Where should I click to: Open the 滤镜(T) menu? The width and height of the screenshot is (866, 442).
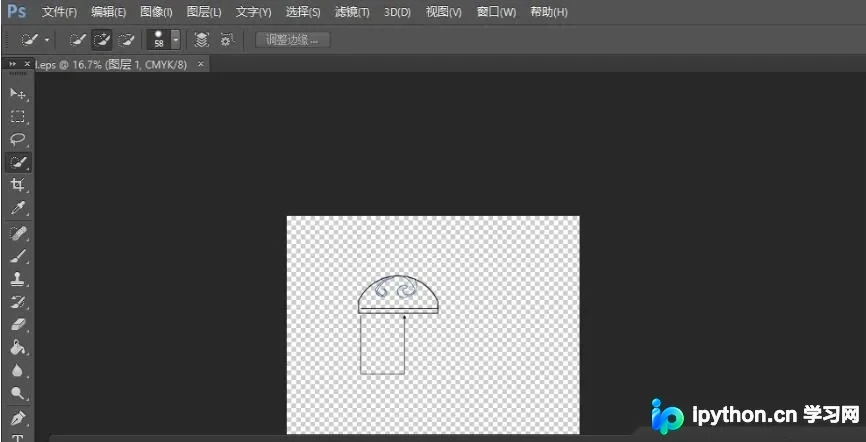pyautogui.click(x=352, y=12)
